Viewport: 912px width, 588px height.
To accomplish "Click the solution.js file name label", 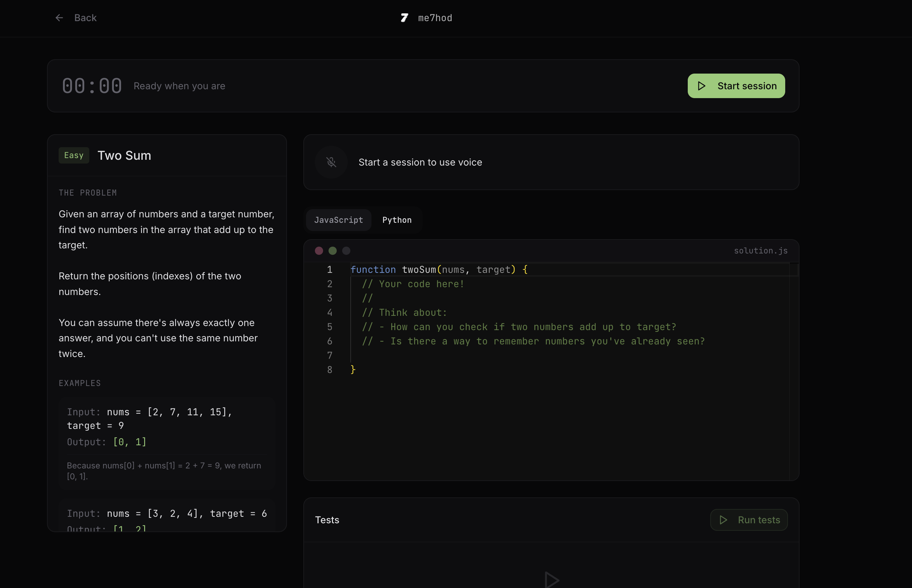I will pyautogui.click(x=760, y=251).
